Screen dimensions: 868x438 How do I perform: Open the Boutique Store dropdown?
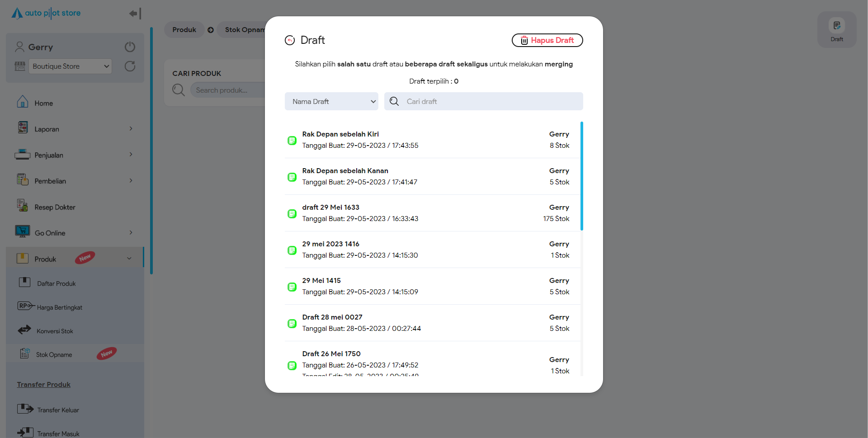(70, 66)
